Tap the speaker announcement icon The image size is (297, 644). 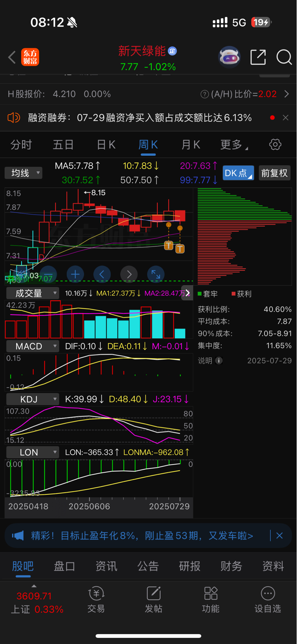click(14, 118)
